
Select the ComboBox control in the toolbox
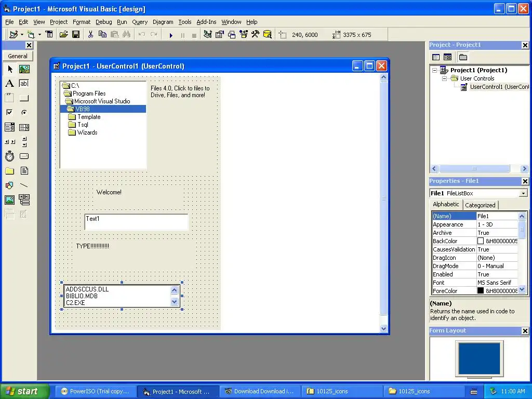pyautogui.click(x=10, y=127)
